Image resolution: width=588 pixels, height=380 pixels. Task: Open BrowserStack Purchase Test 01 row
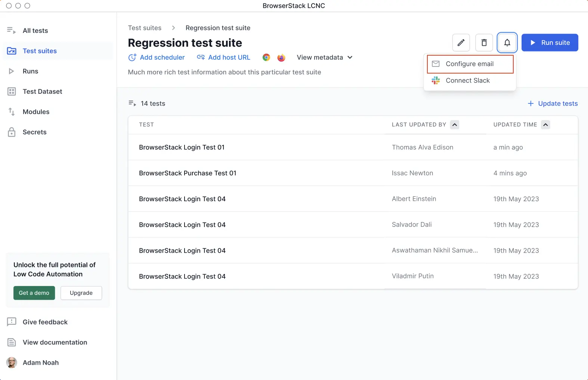188,173
